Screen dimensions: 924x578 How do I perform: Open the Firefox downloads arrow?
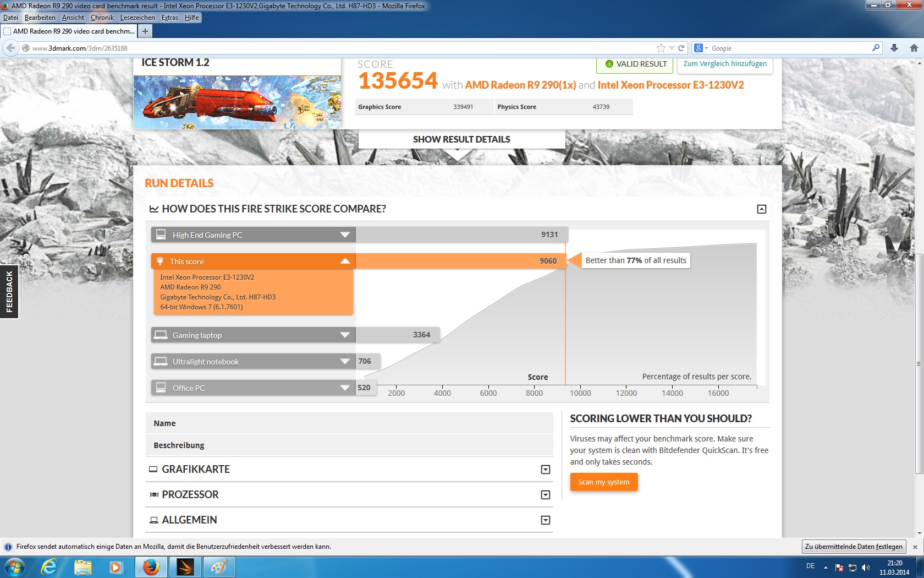(x=894, y=48)
